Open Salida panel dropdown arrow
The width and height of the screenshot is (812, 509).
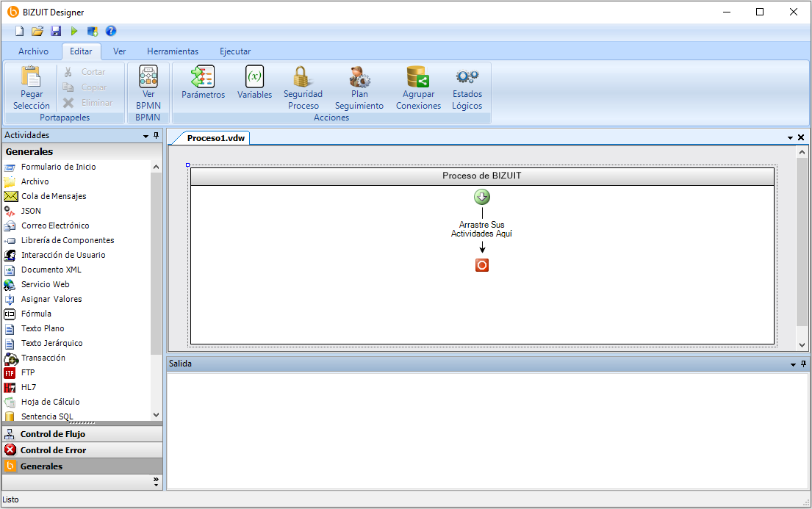(793, 364)
